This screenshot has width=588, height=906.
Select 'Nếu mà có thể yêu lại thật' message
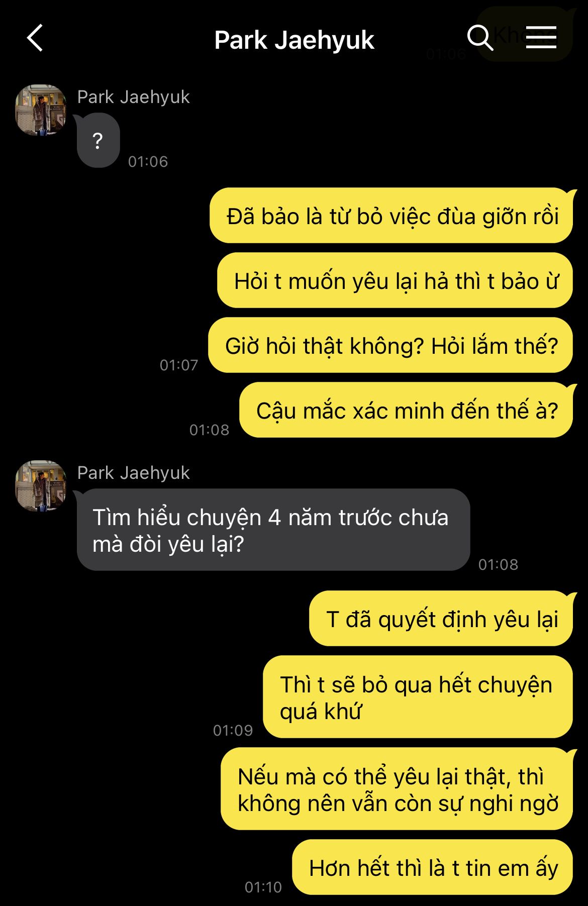point(397,789)
